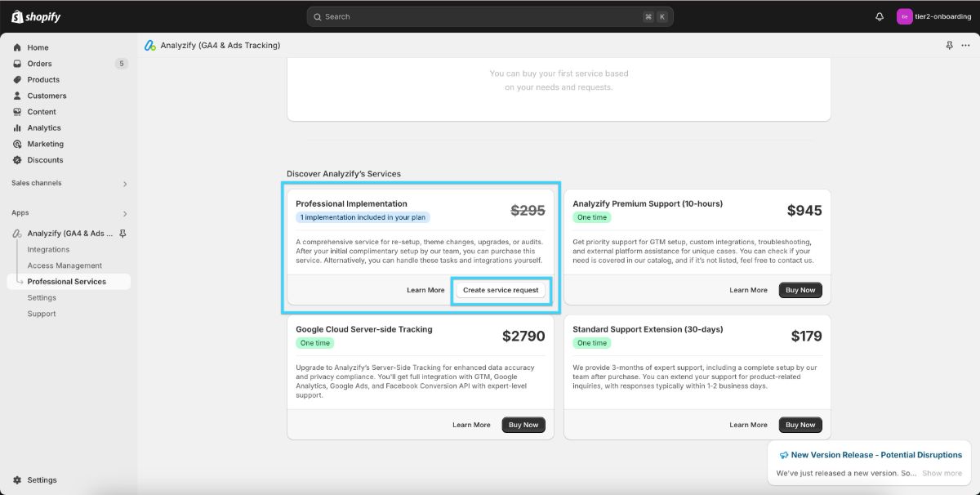Open Content in the sidebar
Screen dimensions: 980x495
(x=42, y=112)
